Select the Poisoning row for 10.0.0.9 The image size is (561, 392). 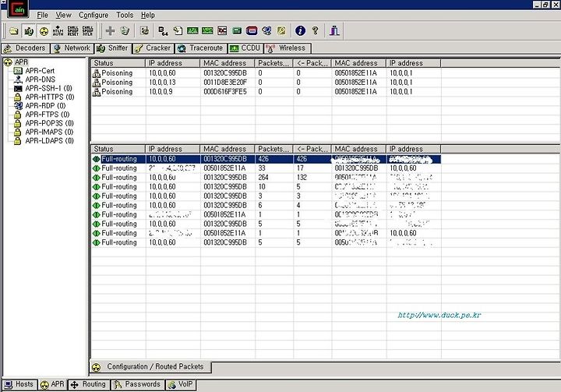click(x=266, y=92)
